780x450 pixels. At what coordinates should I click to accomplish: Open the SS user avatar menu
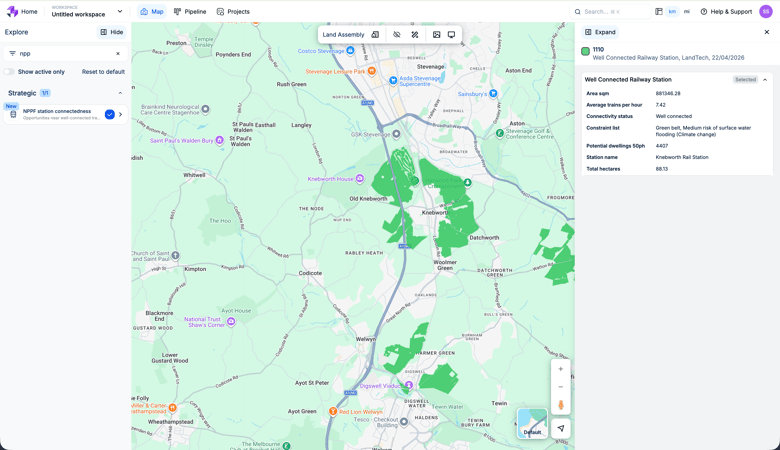click(x=766, y=11)
